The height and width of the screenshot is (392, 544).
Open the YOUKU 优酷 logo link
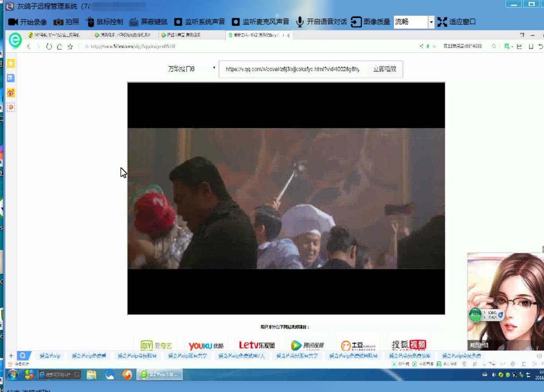(x=206, y=346)
